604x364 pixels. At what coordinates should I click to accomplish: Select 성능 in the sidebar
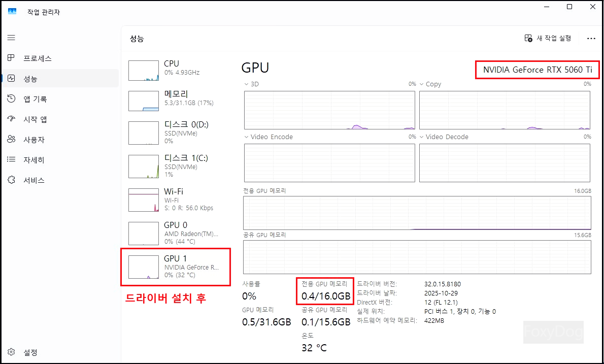coord(60,79)
